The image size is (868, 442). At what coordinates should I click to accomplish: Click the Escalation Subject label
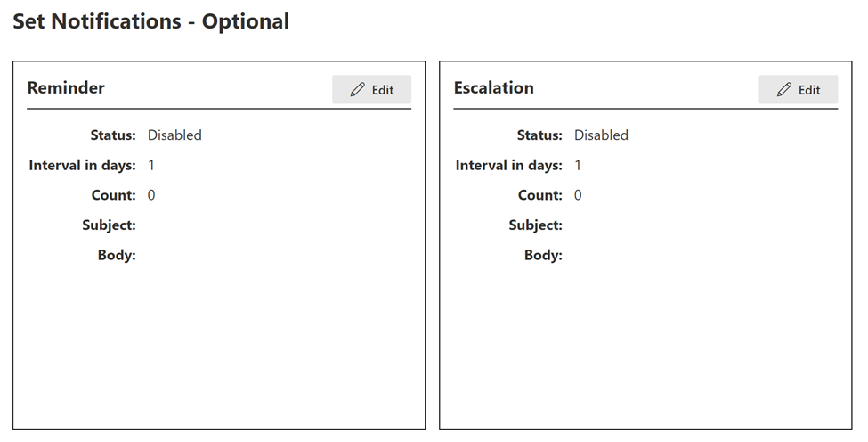[535, 225]
